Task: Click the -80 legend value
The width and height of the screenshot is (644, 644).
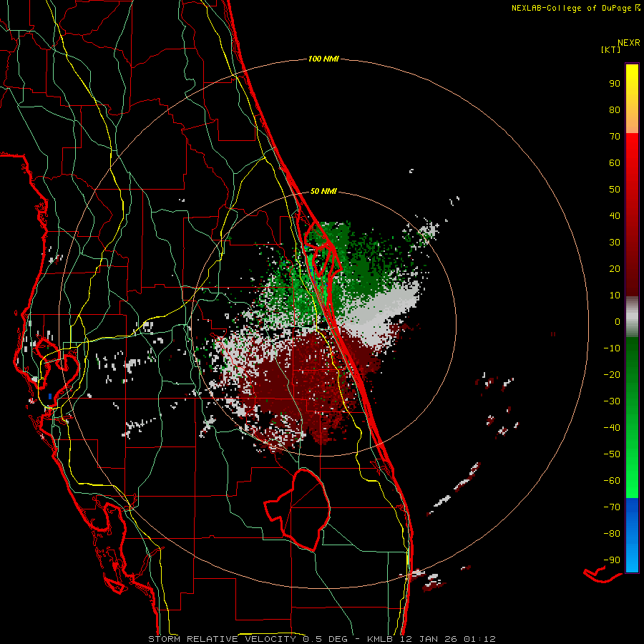Action: click(x=612, y=534)
